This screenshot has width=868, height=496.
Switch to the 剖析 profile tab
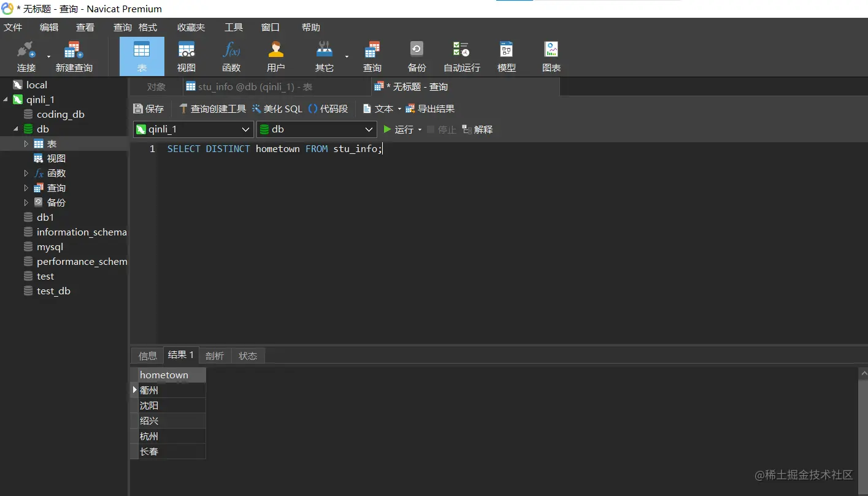215,356
